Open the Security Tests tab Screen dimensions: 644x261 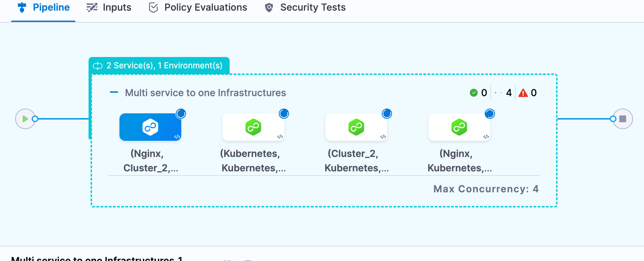305,8
